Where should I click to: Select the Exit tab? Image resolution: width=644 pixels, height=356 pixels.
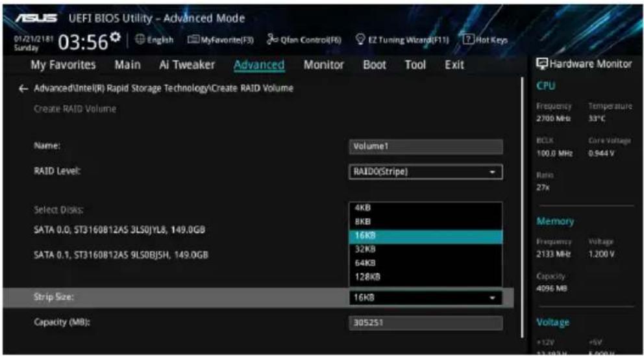[x=454, y=65]
